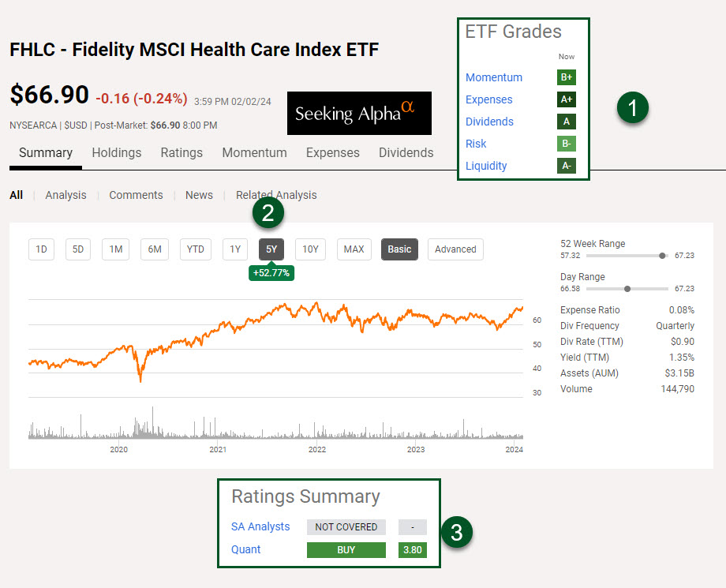Open the Momentum grade link
The height and width of the screenshot is (588, 726).
(494, 77)
